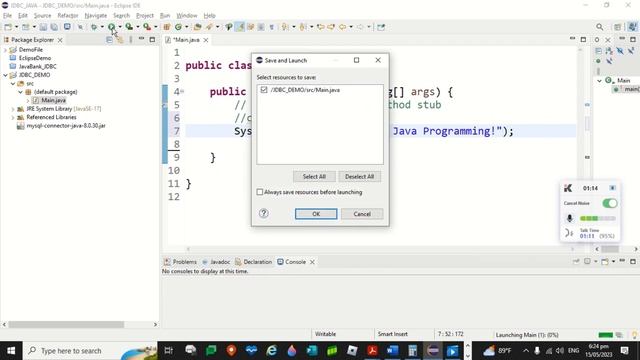Open the Coverage dropdown arrow
The image size is (640, 360).
click(x=138, y=27)
